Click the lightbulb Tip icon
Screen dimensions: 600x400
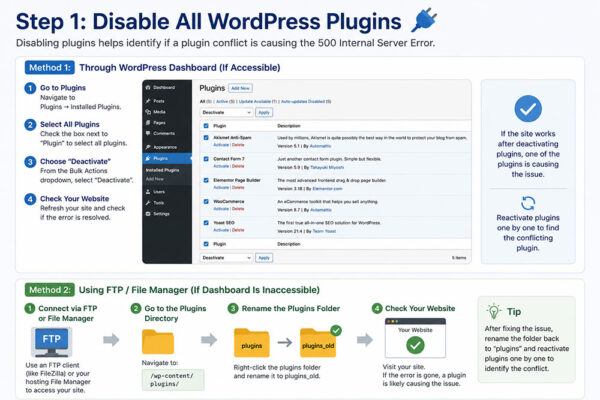tap(494, 311)
